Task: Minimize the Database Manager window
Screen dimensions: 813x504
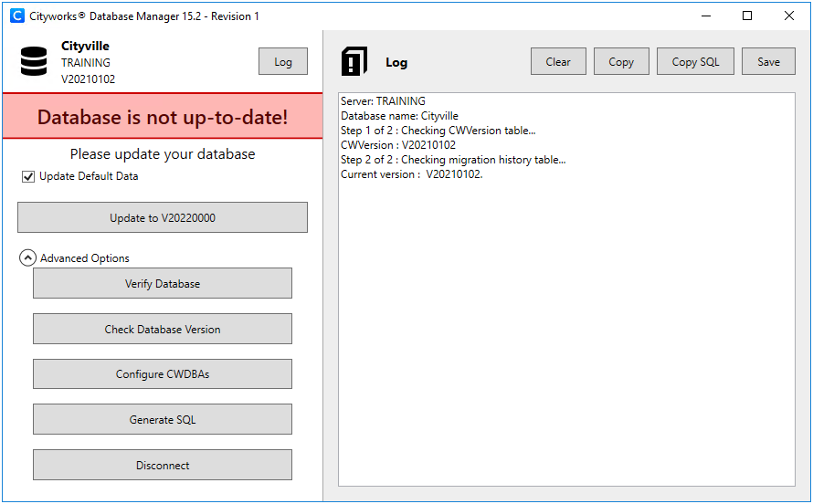Action: 705,16
